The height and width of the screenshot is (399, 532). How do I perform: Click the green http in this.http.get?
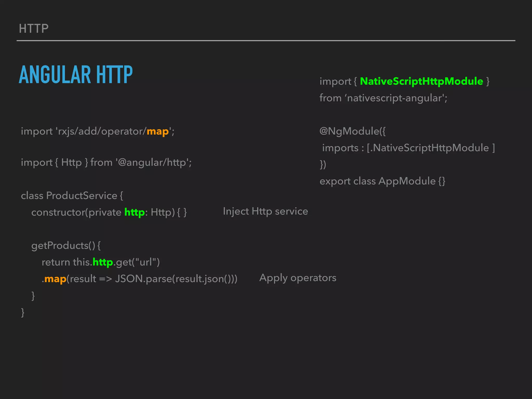103,262
